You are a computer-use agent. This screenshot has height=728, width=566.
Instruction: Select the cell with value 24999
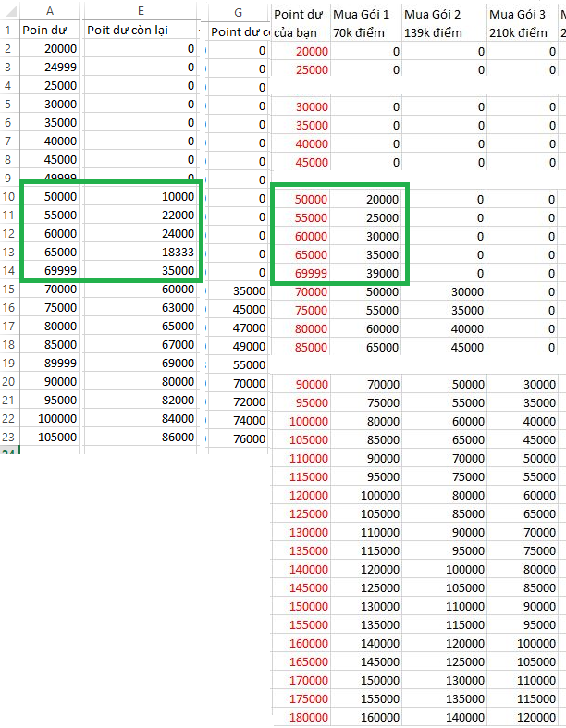[x=50, y=68]
